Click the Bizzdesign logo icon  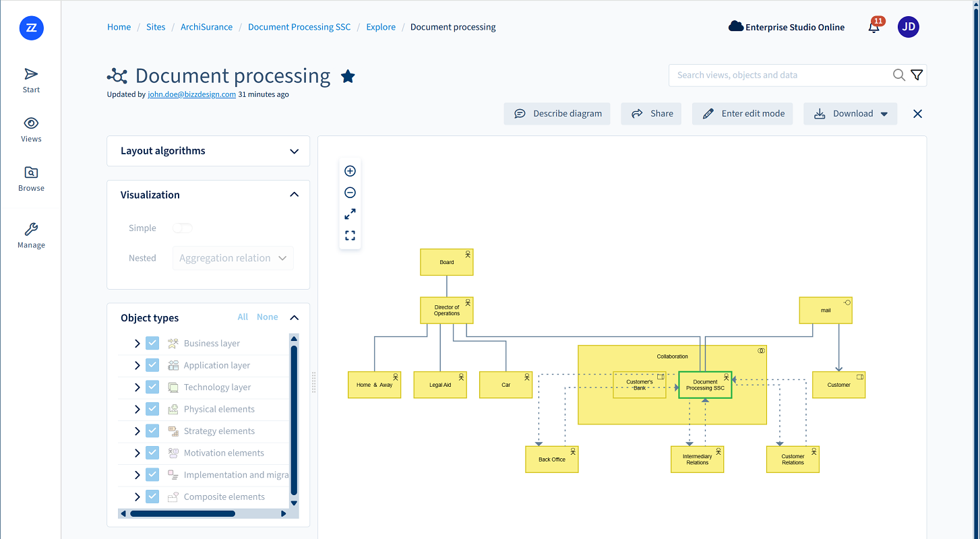[31, 28]
